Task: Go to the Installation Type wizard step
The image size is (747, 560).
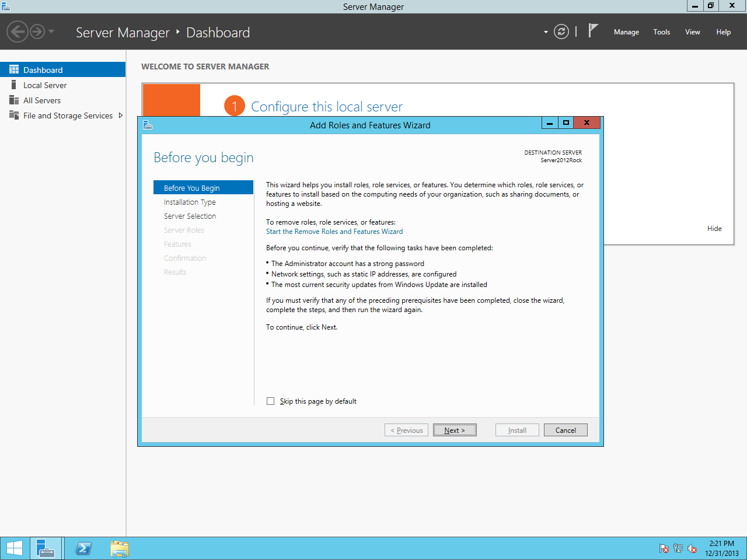Action: click(x=190, y=202)
